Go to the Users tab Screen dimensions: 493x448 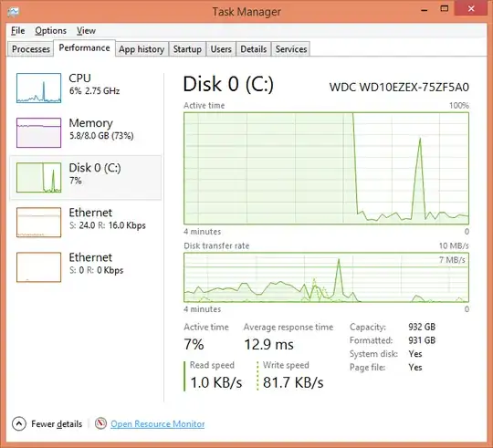(x=221, y=49)
